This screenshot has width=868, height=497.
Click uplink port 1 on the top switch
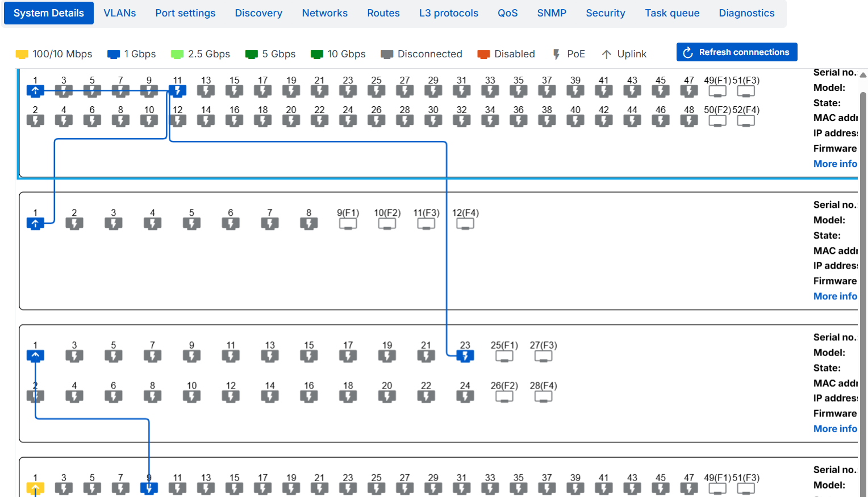coord(35,91)
